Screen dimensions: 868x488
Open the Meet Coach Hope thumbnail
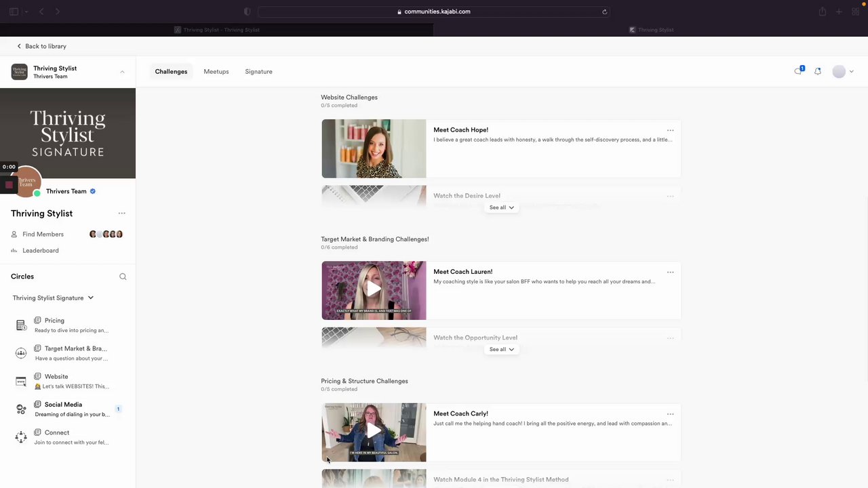[374, 148]
